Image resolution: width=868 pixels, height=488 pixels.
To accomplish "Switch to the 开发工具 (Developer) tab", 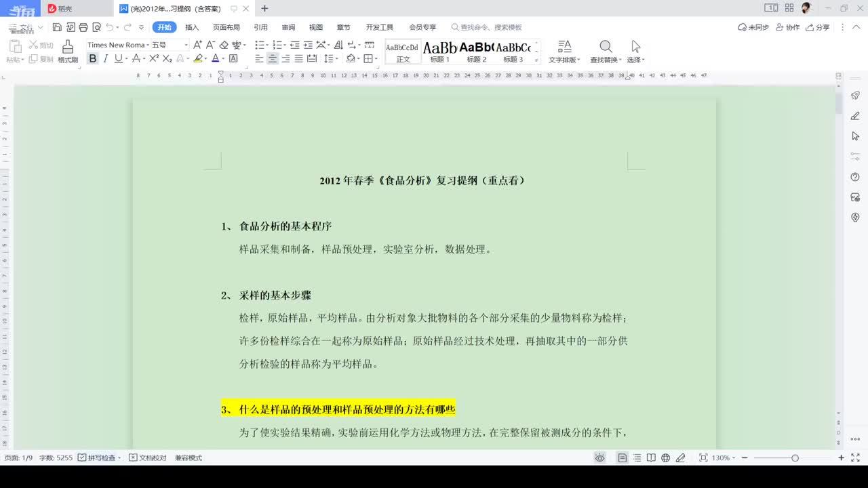I will tap(380, 27).
